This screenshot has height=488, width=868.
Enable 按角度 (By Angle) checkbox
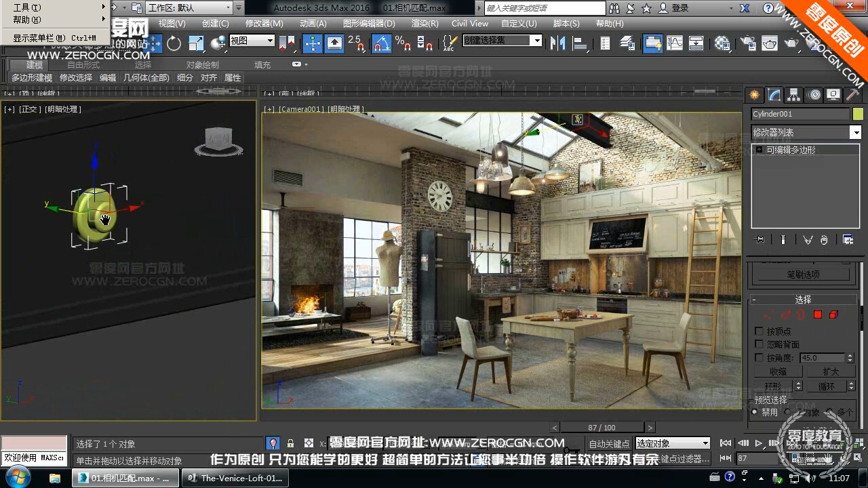tap(759, 357)
